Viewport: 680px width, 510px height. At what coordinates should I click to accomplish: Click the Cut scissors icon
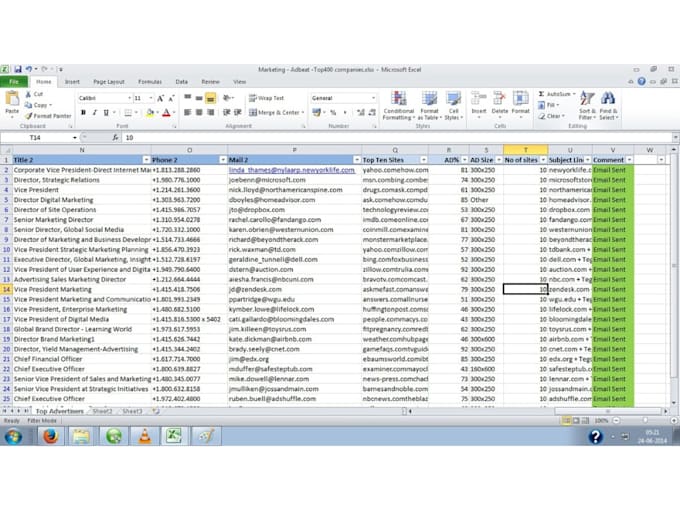(28, 94)
